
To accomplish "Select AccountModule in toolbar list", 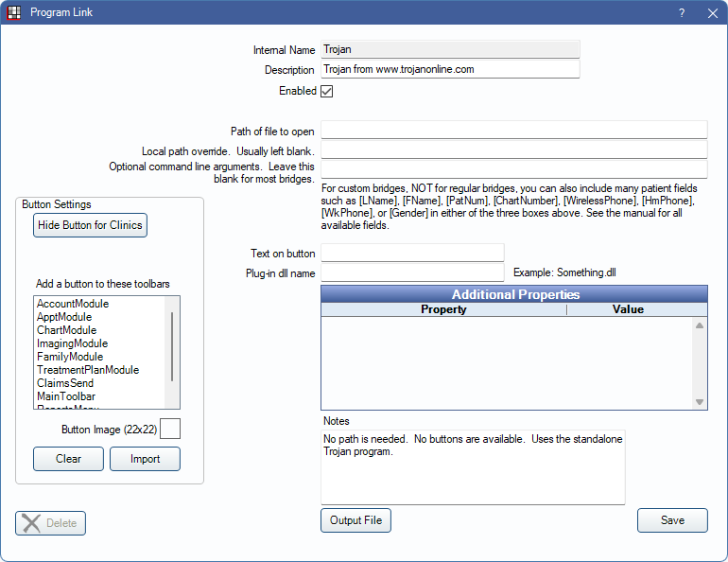I will [73, 304].
